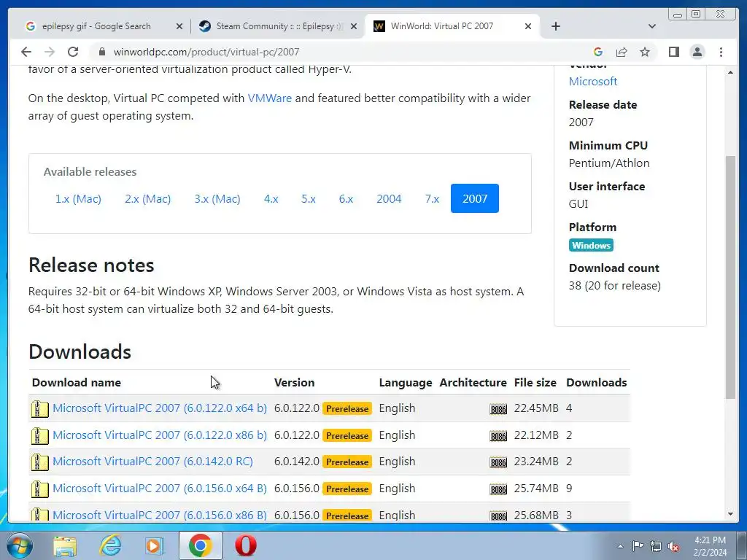Open the Action Center flag icon

point(638,546)
